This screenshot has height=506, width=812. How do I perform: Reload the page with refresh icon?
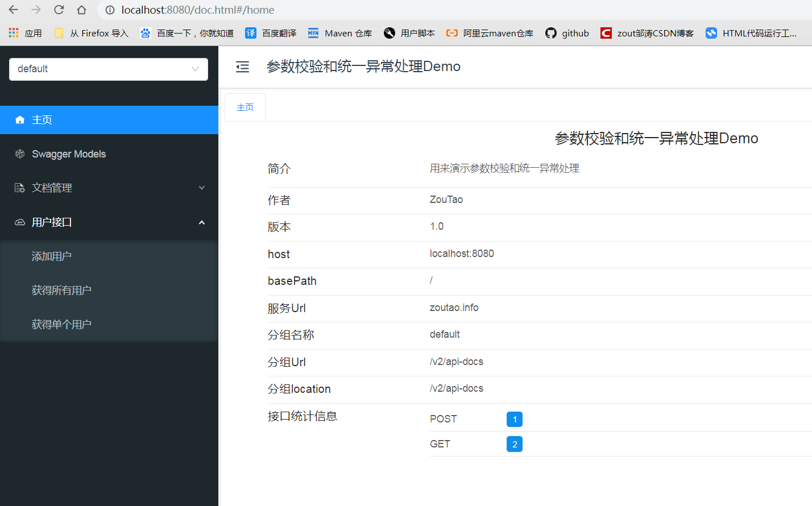(x=59, y=10)
